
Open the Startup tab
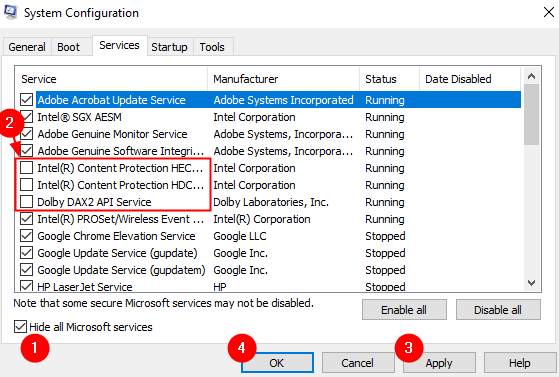point(169,47)
